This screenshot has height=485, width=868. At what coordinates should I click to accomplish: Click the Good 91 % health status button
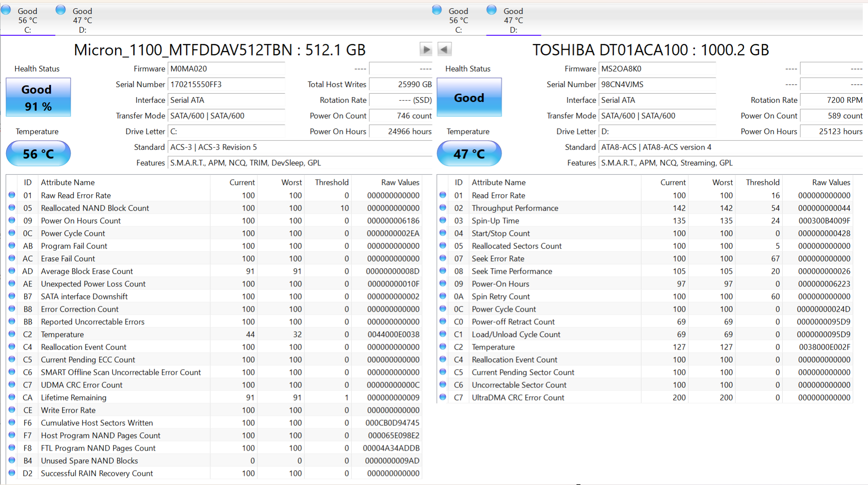click(38, 98)
